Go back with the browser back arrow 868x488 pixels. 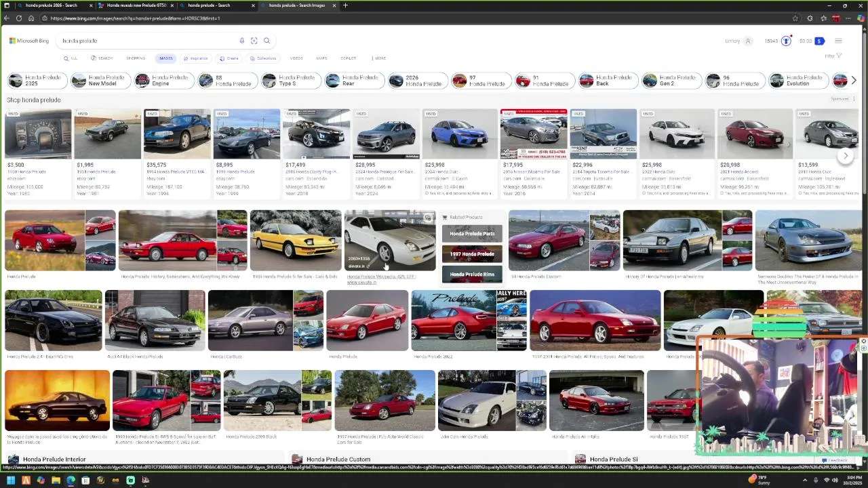(7, 18)
